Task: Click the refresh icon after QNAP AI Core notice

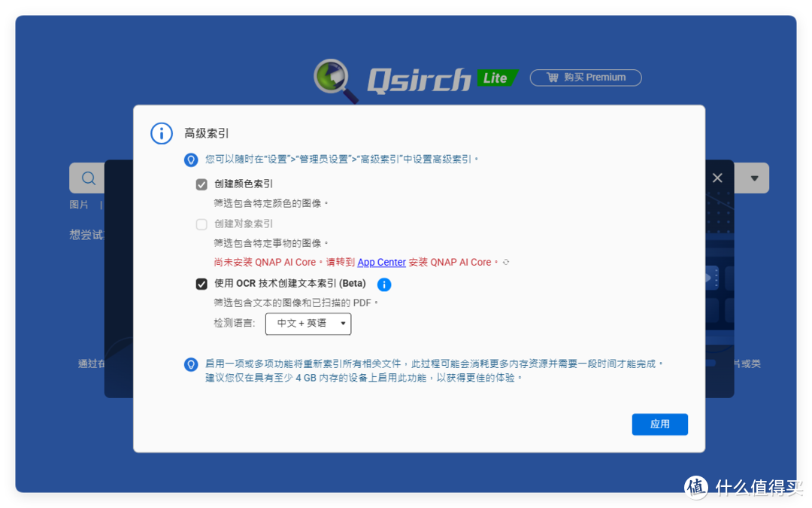Action: tap(506, 263)
